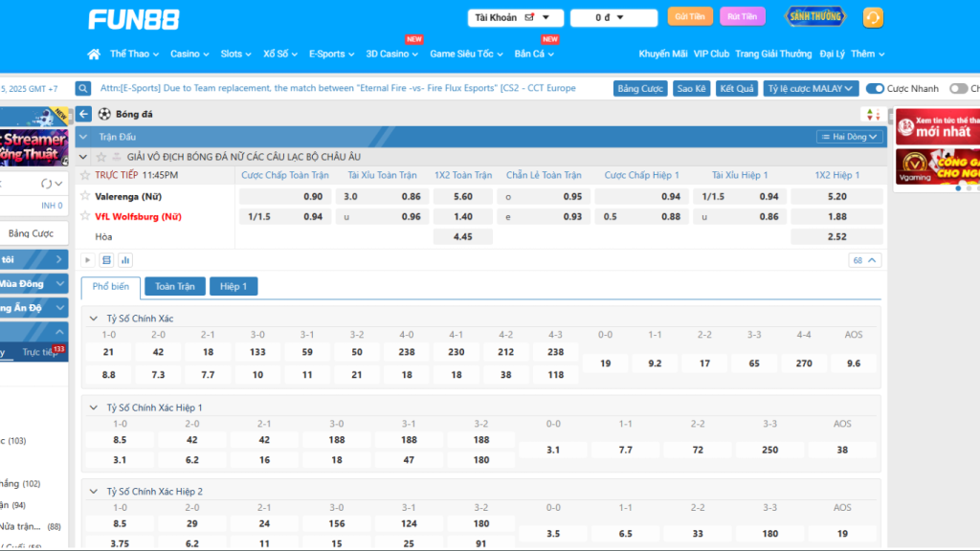980x551 pixels.
Task: Toggle the Cược Nhanh quick bet switch
Action: [x=875, y=89]
